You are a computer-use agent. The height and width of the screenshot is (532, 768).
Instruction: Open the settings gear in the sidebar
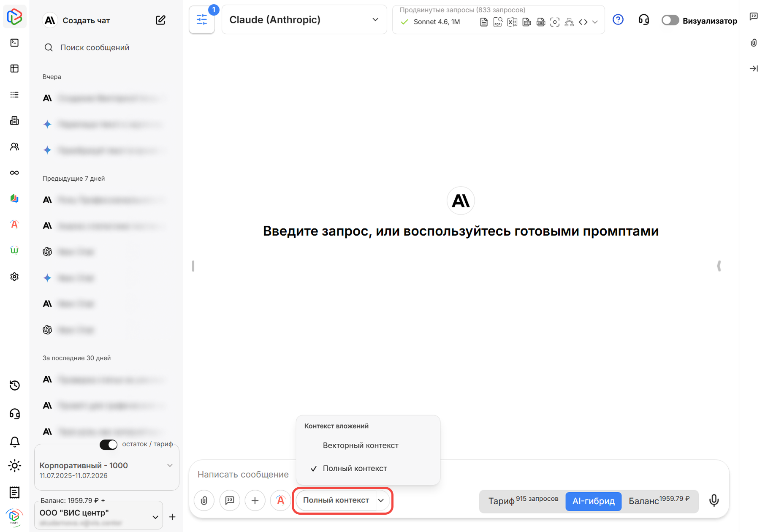pyautogui.click(x=14, y=276)
